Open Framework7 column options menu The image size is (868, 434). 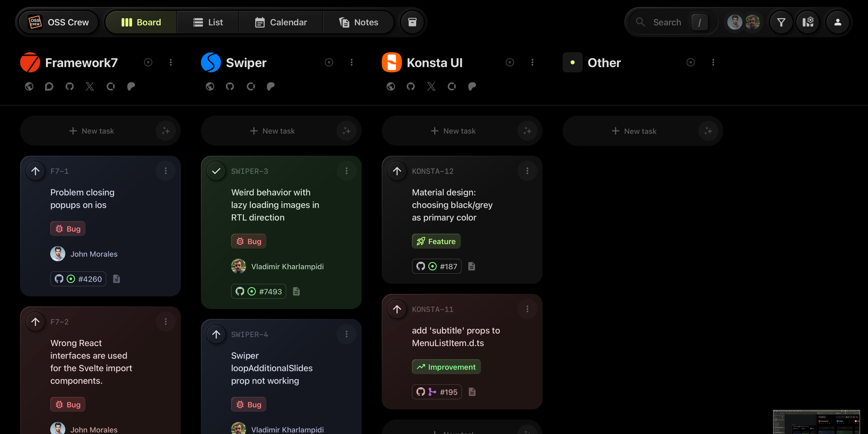[171, 62]
